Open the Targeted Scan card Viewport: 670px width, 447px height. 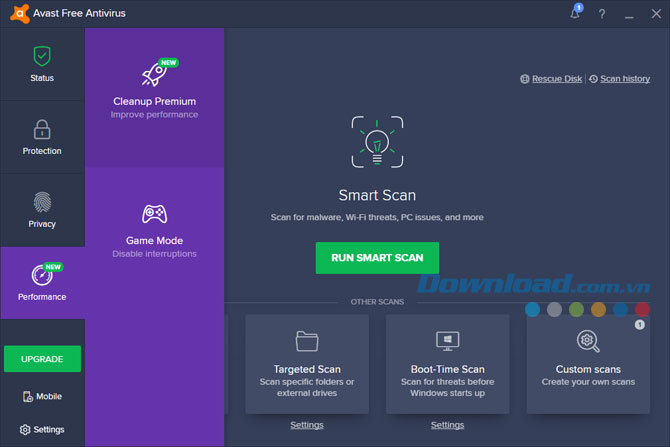(307, 364)
